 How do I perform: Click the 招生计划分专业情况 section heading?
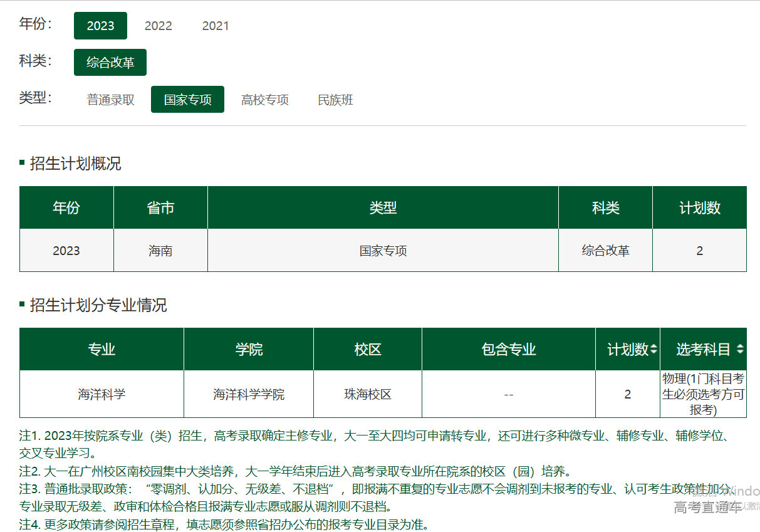pyautogui.click(x=98, y=306)
